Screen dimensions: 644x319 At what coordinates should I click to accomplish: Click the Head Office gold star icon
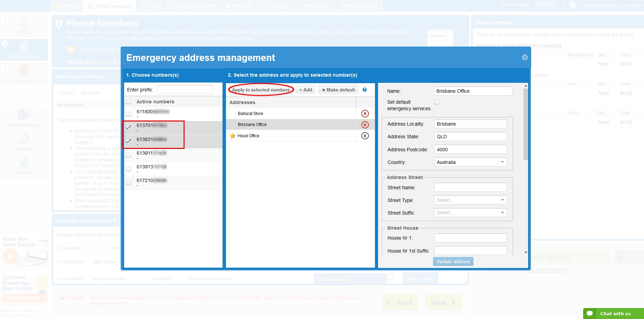[x=233, y=136]
